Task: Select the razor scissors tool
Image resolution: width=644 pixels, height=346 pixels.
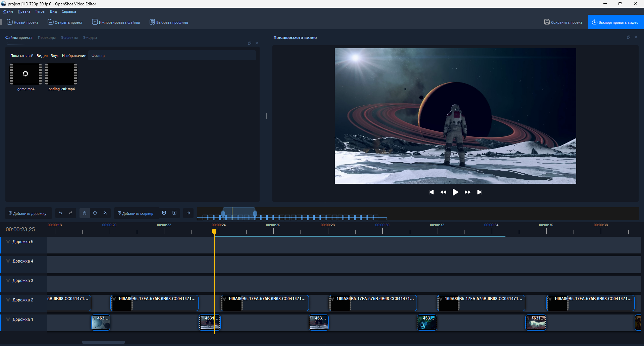Action: [105, 213]
